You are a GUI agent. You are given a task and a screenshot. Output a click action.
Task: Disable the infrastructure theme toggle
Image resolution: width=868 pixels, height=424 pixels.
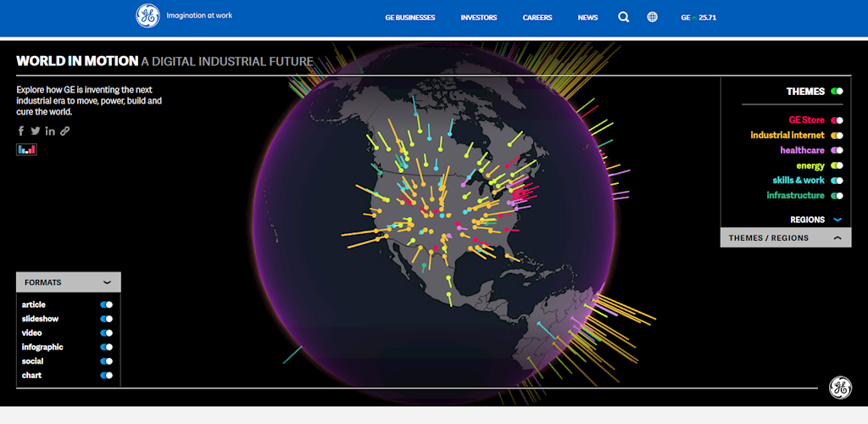coord(837,195)
